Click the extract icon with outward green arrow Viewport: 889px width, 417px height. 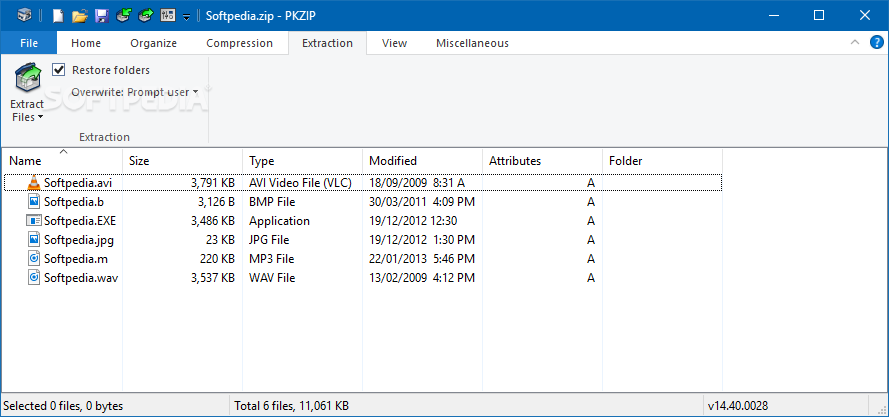click(x=146, y=15)
